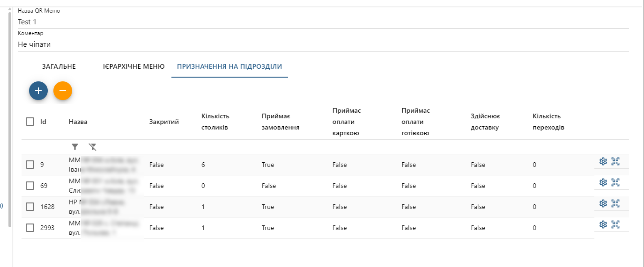
Task: Open settings gear for row Id 1628
Action: (603, 203)
